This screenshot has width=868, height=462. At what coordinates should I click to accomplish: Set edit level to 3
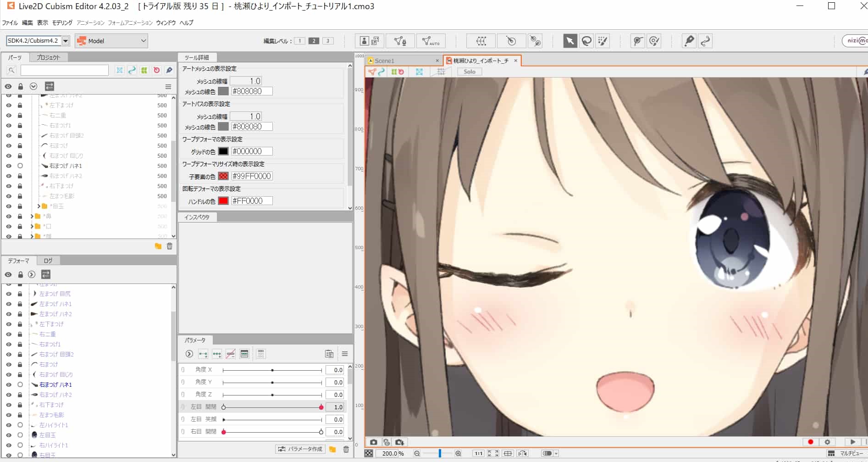(x=327, y=41)
